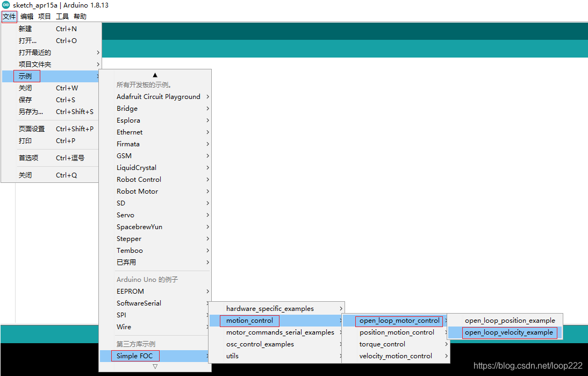Image resolution: width=588 pixels, height=376 pixels.
Task: Select EEPROM examples entry
Action: click(x=155, y=291)
